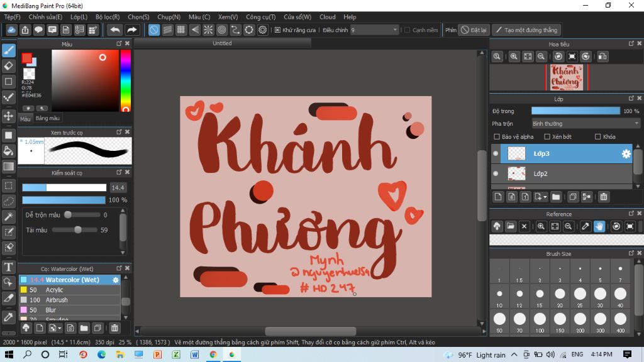This screenshot has width=644, height=362.
Task: Open Watercolor (Wet) brush settings gear
Action: click(116, 280)
